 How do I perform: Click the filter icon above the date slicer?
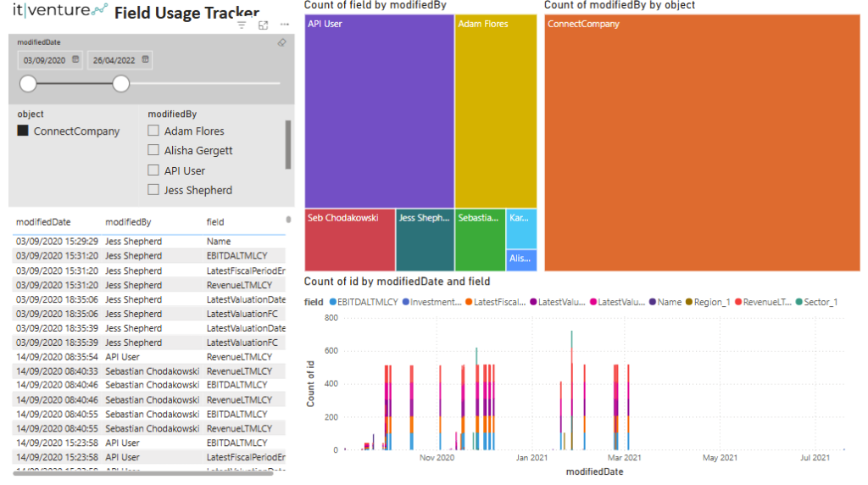pos(242,25)
